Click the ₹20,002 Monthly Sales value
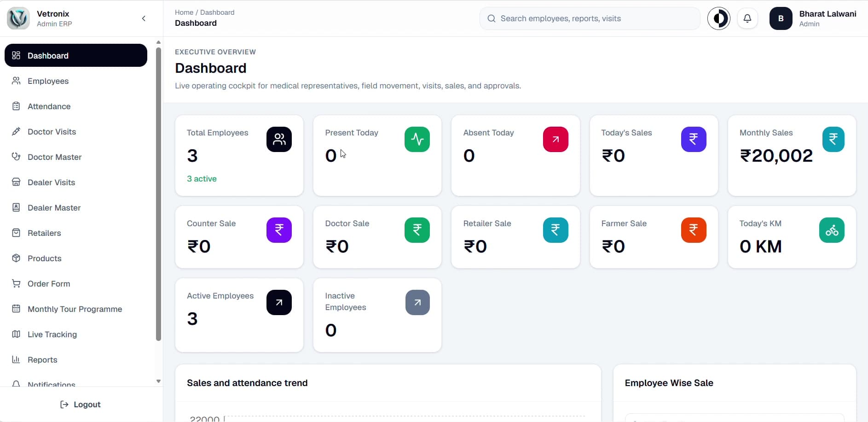The width and height of the screenshot is (868, 422). coord(776,156)
